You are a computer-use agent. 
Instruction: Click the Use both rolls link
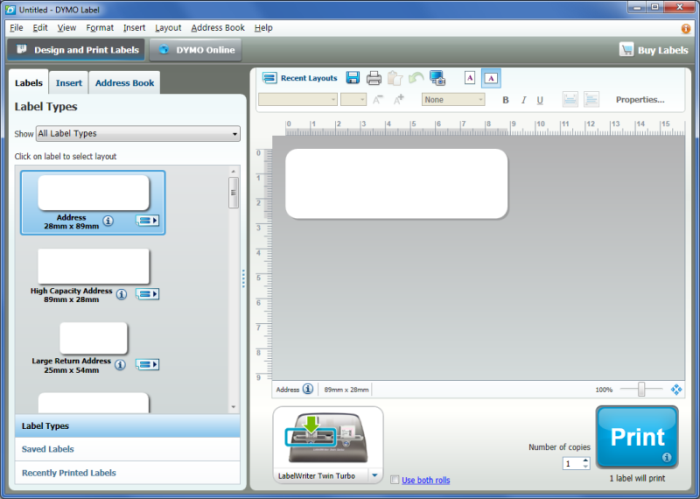click(426, 480)
